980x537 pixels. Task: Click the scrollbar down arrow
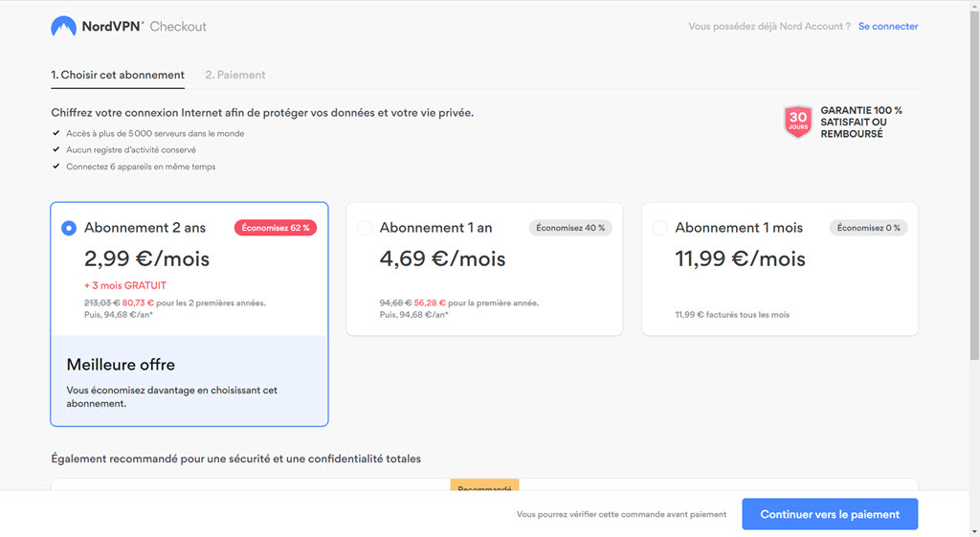(974, 531)
